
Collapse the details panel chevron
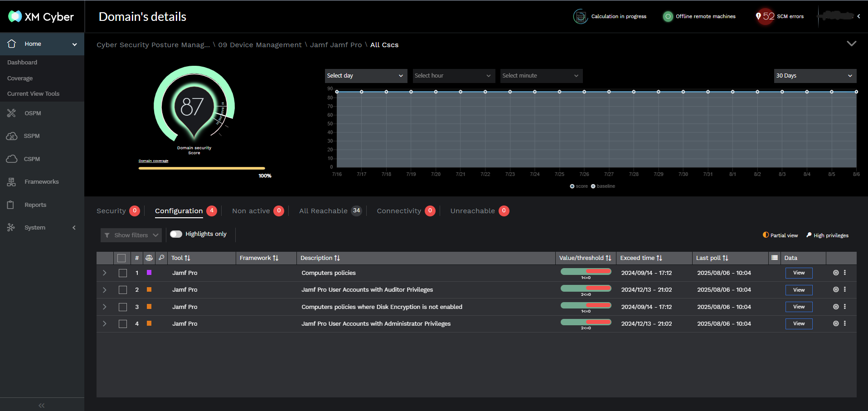click(852, 44)
